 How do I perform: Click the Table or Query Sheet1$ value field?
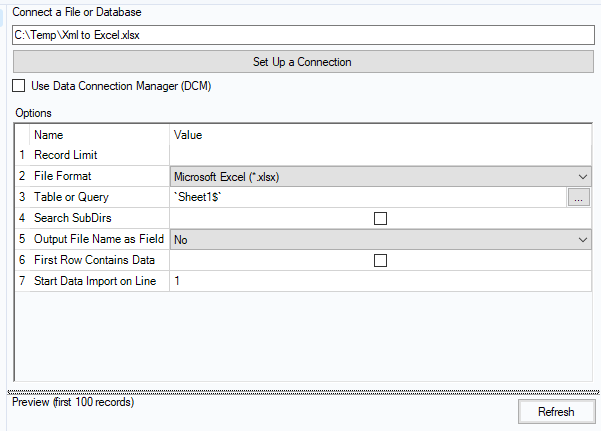[x=367, y=198]
